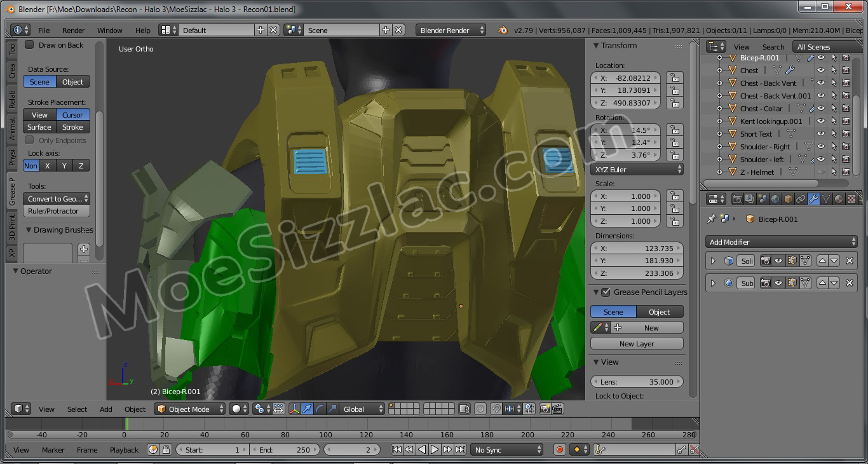
Task: Open the Constraints properties chain tab
Action: (801, 199)
